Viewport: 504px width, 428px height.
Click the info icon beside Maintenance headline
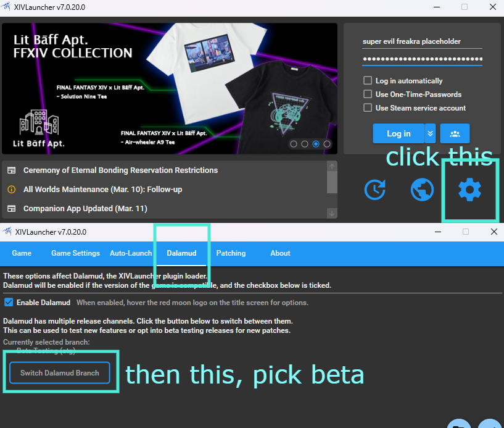(12, 189)
